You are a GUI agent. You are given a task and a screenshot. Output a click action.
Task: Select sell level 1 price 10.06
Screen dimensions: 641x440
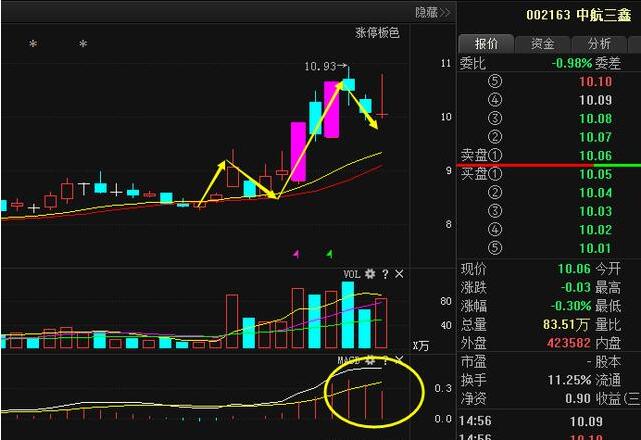[595, 155]
